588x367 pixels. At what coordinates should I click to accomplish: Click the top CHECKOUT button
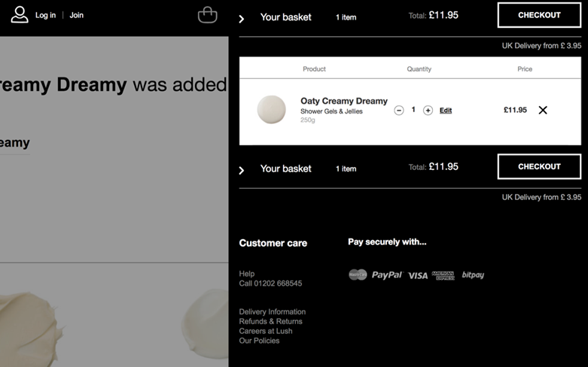coord(539,15)
